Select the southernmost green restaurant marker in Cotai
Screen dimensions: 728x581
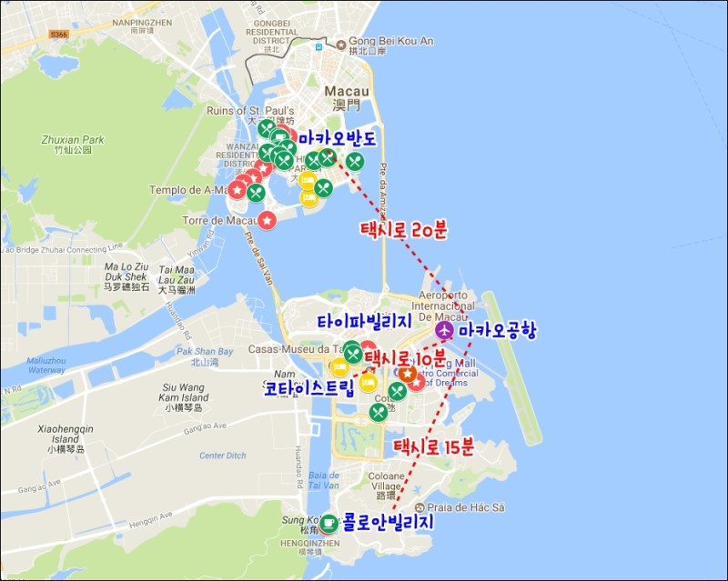379,412
